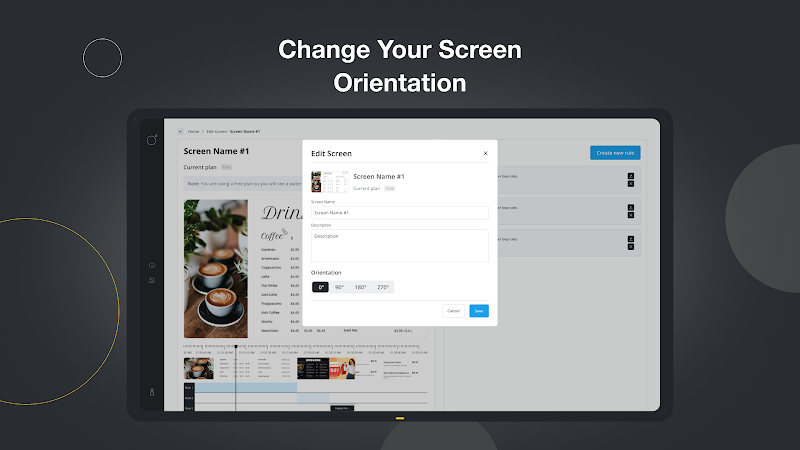The width and height of the screenshot is (800, 450).
Task: Focus the Screen Name input field
Action: point(399,212)
